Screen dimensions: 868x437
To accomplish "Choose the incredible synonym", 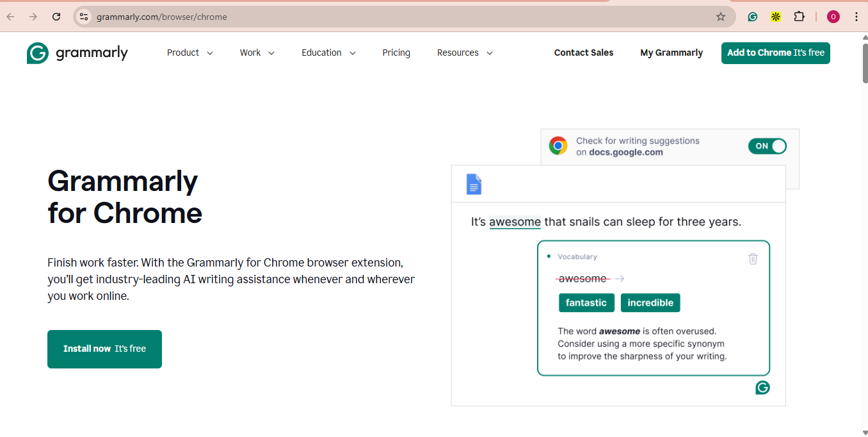I will click(650, 303).
